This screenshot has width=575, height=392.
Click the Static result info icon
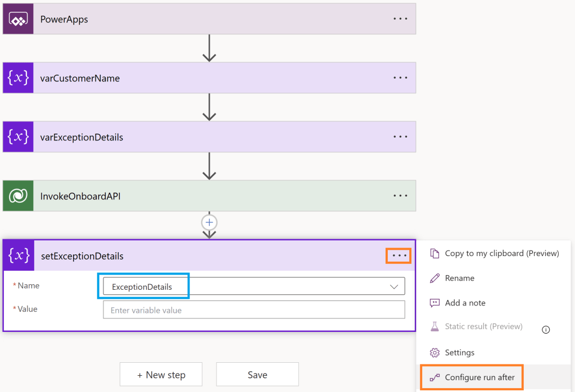tap(545, 330)
